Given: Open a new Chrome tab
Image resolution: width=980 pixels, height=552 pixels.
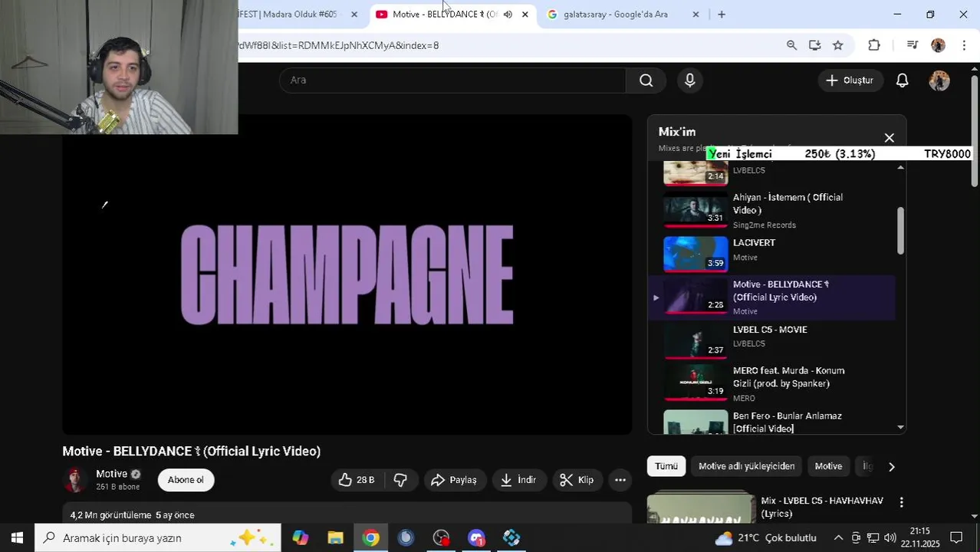Looking at the screenshot, I should (x=721, y=15).
